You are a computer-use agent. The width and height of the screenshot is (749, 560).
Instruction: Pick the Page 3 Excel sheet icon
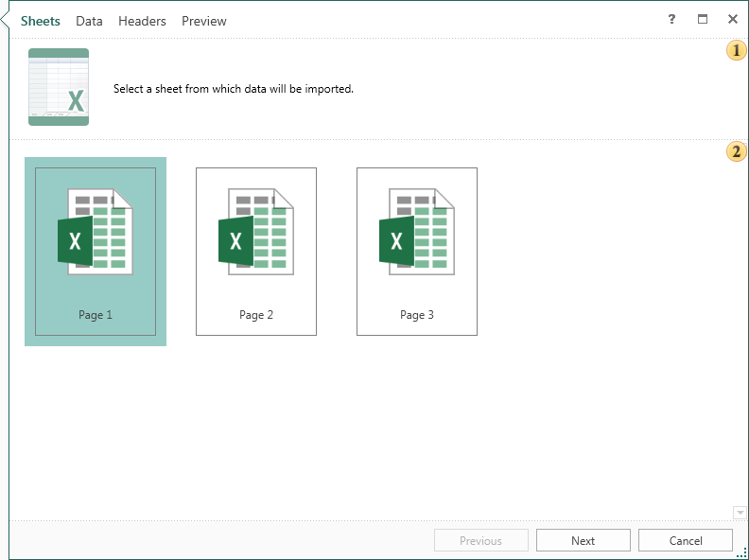416,233
